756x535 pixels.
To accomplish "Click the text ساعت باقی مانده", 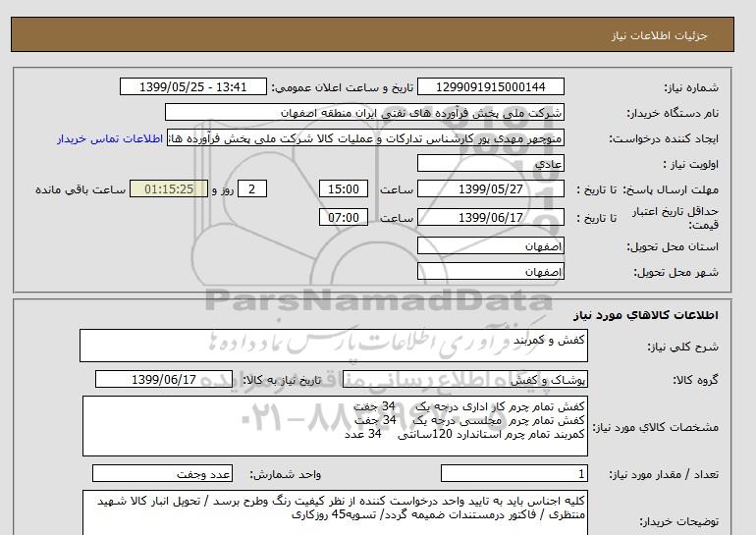I will coord(81,189).
